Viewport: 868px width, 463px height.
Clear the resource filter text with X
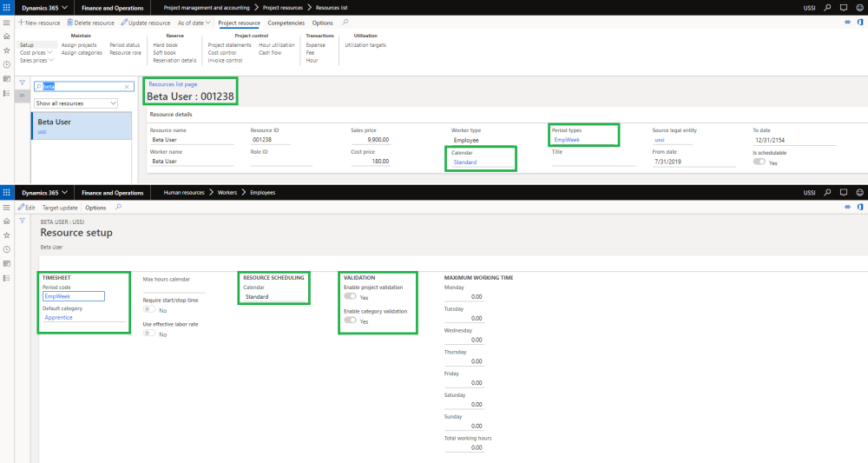(127, 87)
